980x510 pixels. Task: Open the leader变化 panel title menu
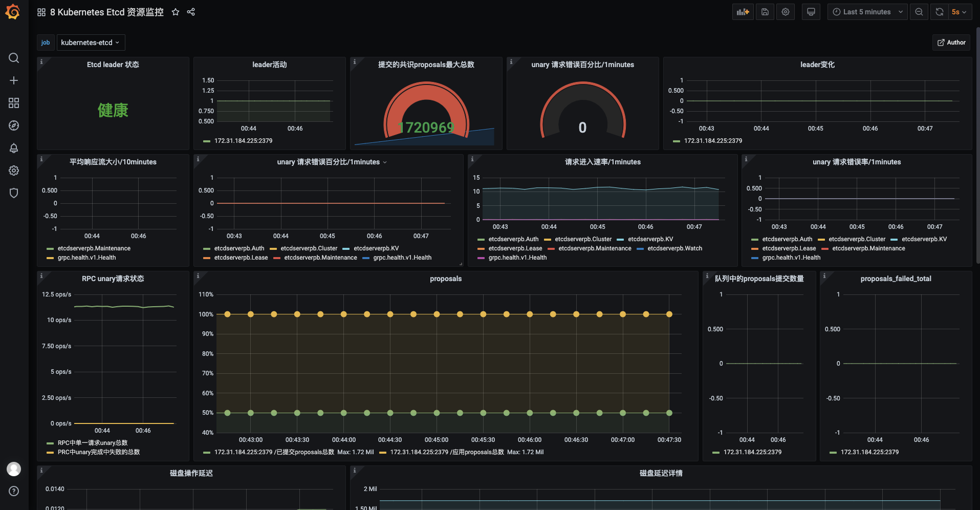[x=817, y=65]
